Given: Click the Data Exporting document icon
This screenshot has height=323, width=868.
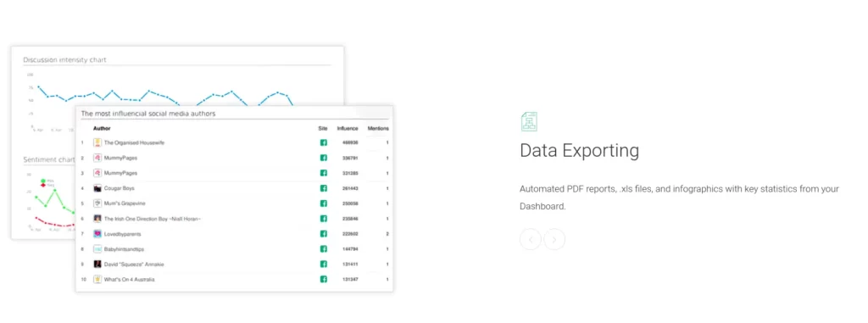Looking at the screenshot, I should 529,121.
